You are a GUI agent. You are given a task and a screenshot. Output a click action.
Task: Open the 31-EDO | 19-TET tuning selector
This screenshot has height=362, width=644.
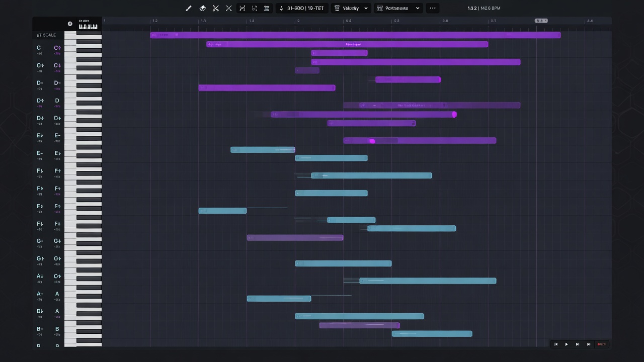[302, 8]
